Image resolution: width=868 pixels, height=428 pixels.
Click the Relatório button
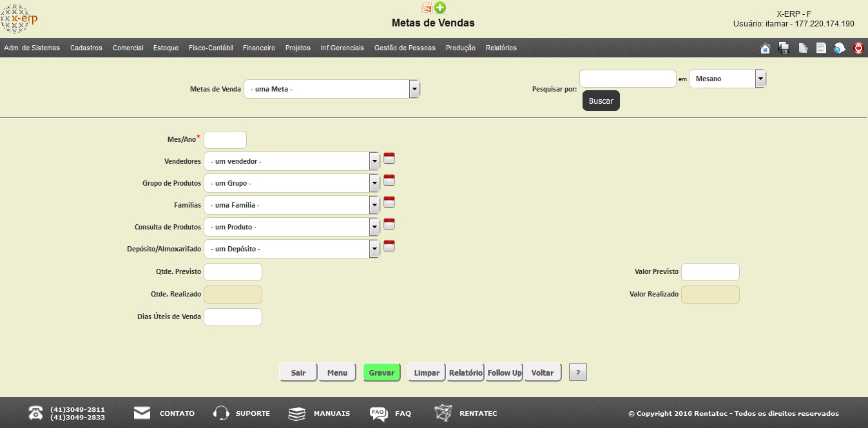[466, 373]
